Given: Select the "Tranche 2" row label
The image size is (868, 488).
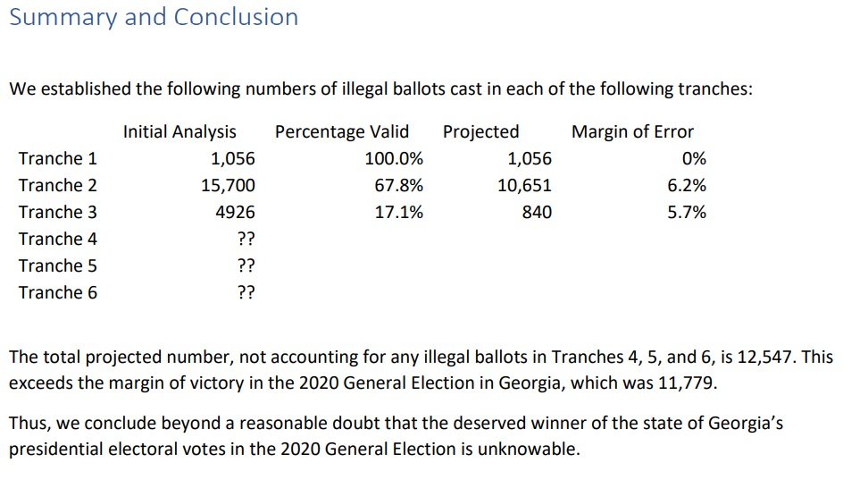Looking at the screenshot, I should 57,186.
